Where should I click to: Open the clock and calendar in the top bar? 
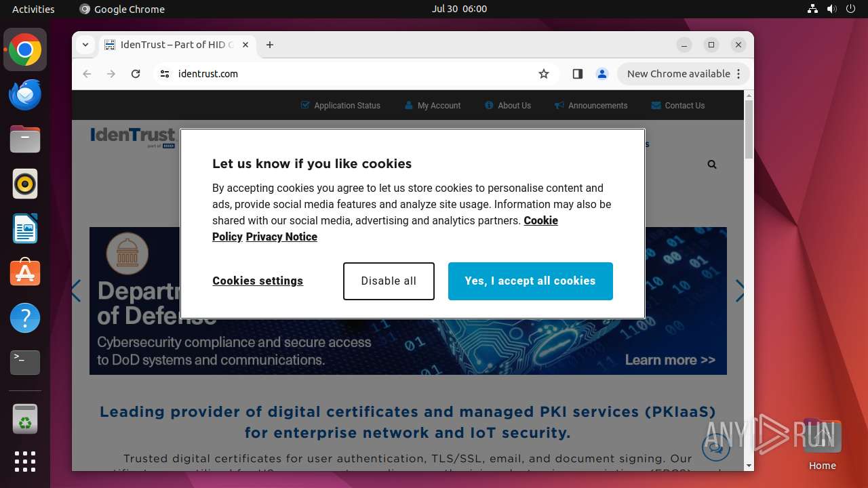[459, 9]
